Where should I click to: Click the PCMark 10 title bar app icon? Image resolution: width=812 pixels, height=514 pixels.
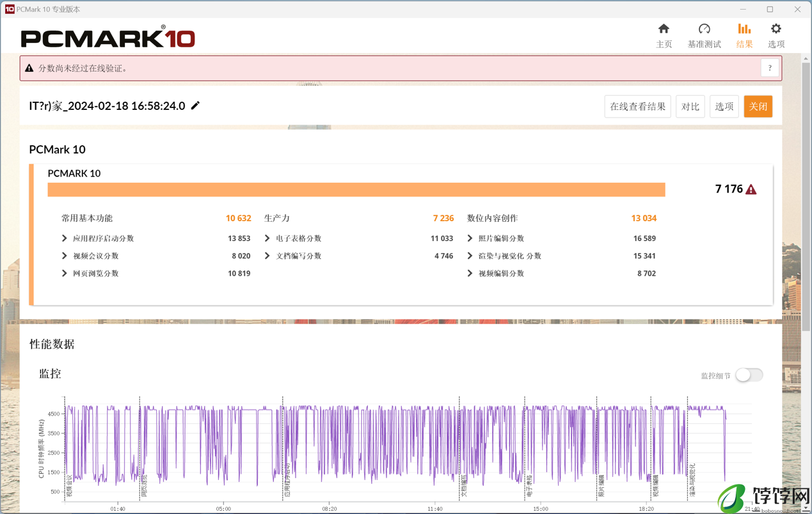pyautogui.click(x=10, y=9)
